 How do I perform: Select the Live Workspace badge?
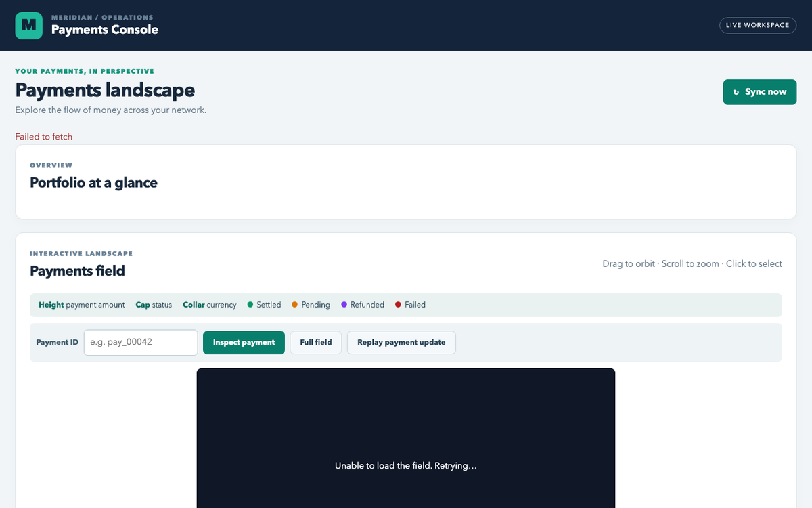pyautogui.click(x=758, y=25)
